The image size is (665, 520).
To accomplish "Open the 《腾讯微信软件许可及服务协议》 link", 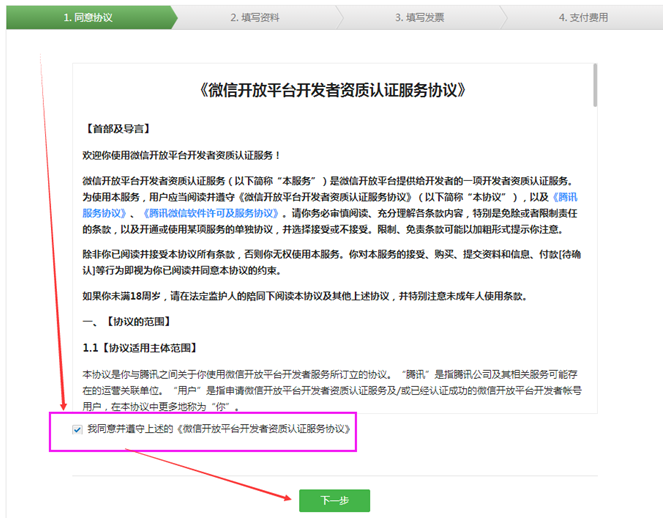I will click(206, 213).
